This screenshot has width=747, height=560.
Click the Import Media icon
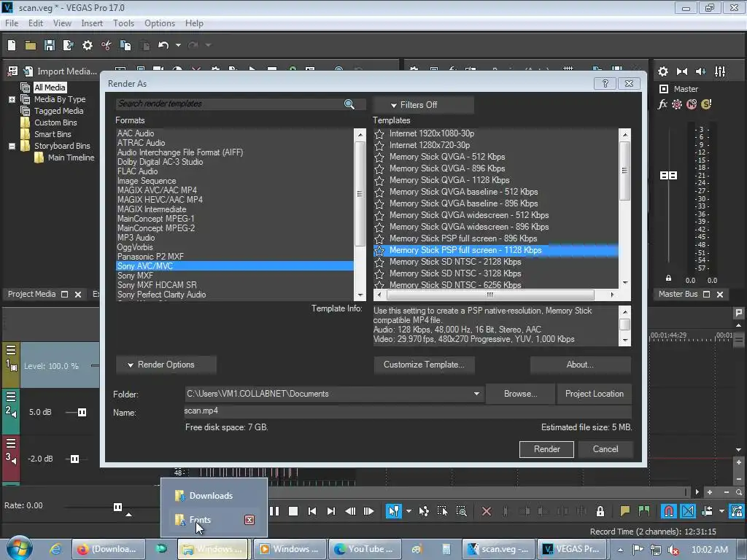[x=28, y=71]
